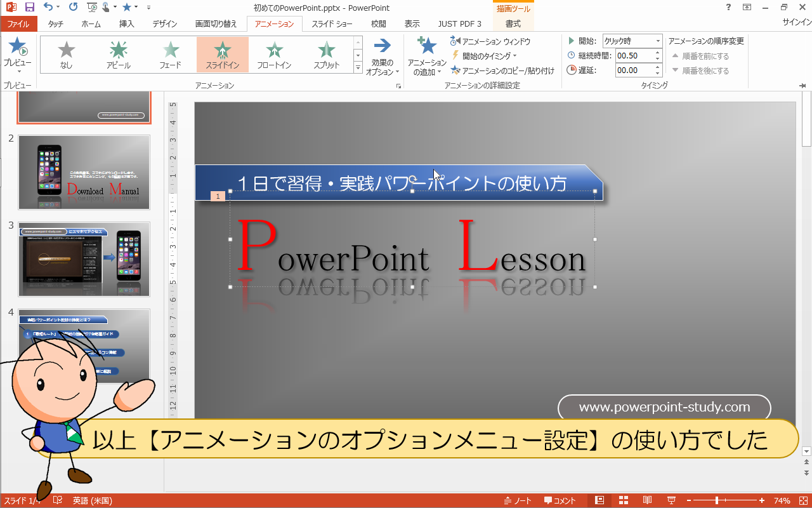Click the zoom slider handle
The width and height of the screenshot is (812, 508).
click(x=717, y=500)
